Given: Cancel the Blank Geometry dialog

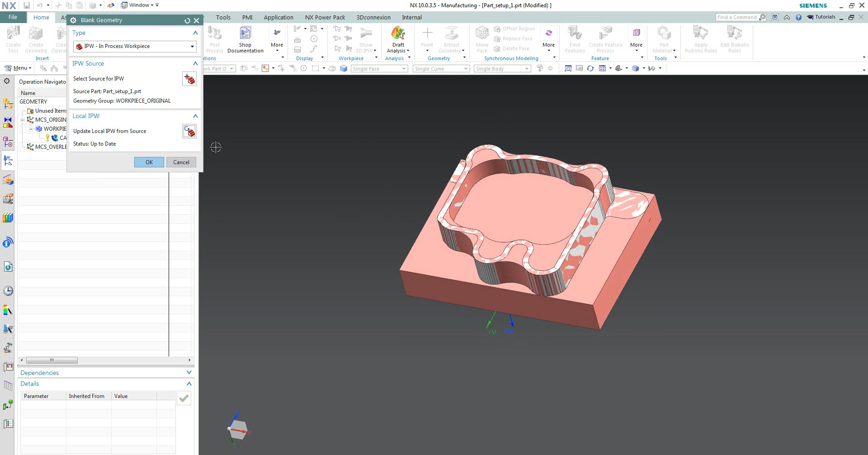Looking at the screenshot, I should 181,162.
